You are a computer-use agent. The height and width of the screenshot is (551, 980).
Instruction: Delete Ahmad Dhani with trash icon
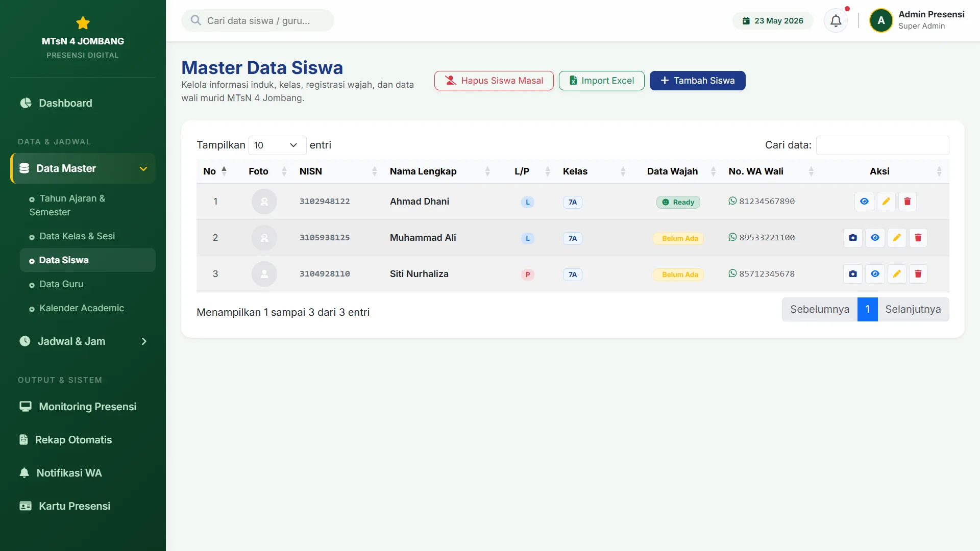pos(908,202)
